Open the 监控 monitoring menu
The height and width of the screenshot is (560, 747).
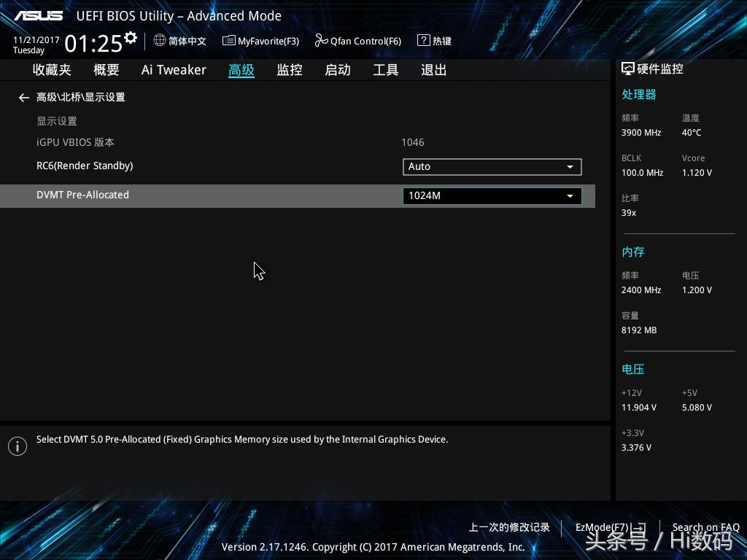(x=289, y=69)
